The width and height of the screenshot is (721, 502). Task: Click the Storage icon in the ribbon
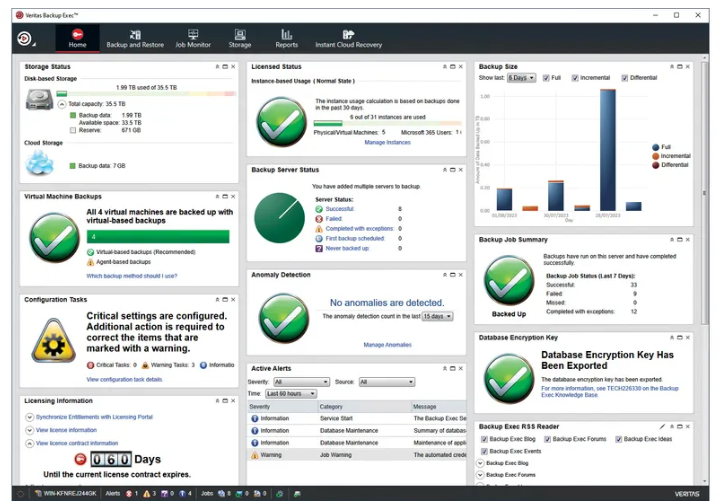pyautogui.click(x=240, y=39)
